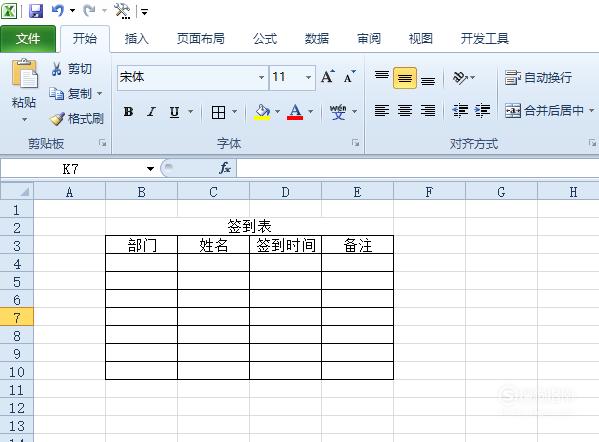Align text left

[x=382, y=111]
